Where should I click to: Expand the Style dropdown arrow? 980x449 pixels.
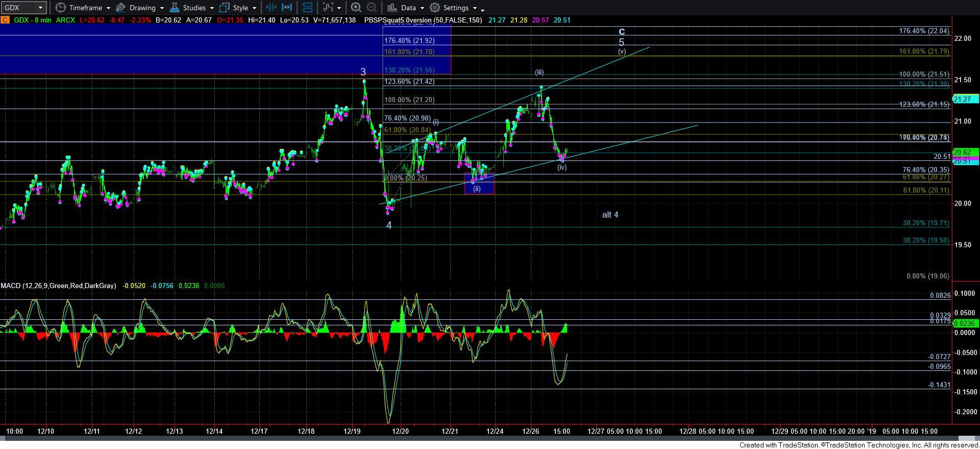[254, 8]
